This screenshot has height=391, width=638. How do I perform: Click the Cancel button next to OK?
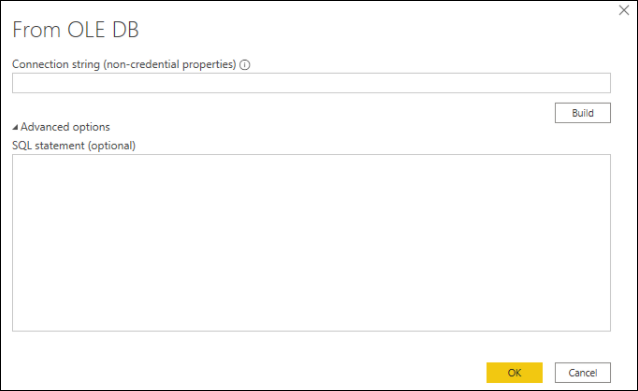[583, 373]
